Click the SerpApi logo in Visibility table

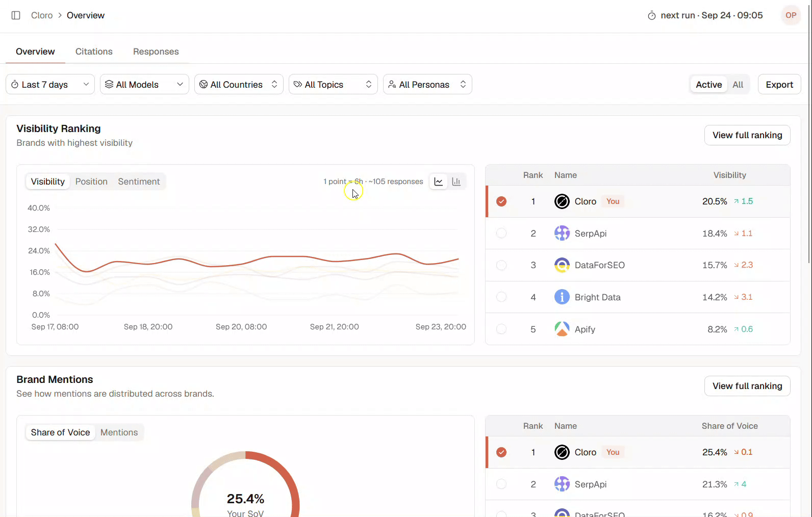562,234
